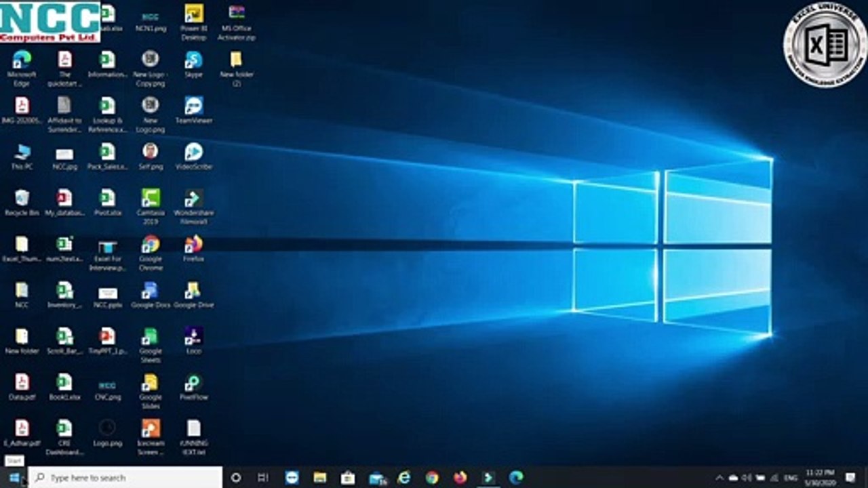Open the Action Center notifications

click(850, 478)
